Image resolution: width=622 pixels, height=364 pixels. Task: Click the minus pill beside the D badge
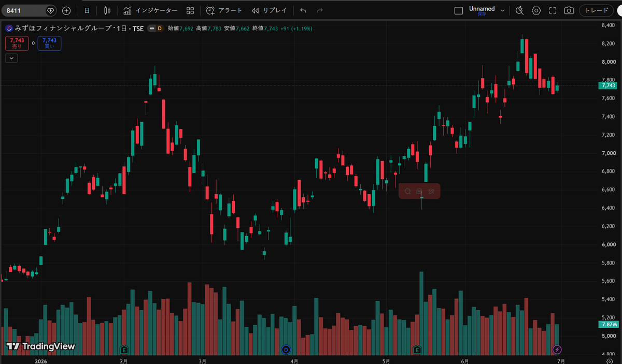tap(151, 28)
